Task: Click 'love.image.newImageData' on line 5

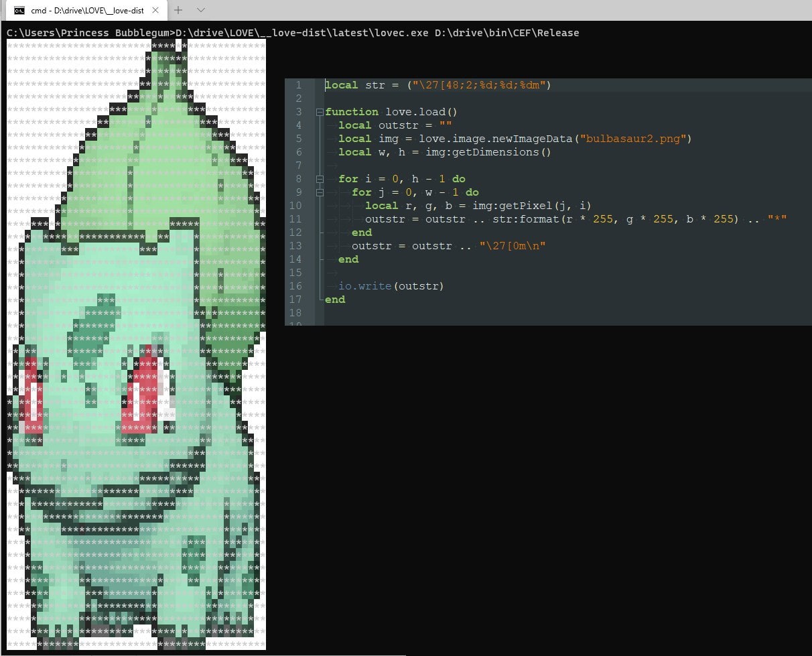Action: [x=496, y=139]
